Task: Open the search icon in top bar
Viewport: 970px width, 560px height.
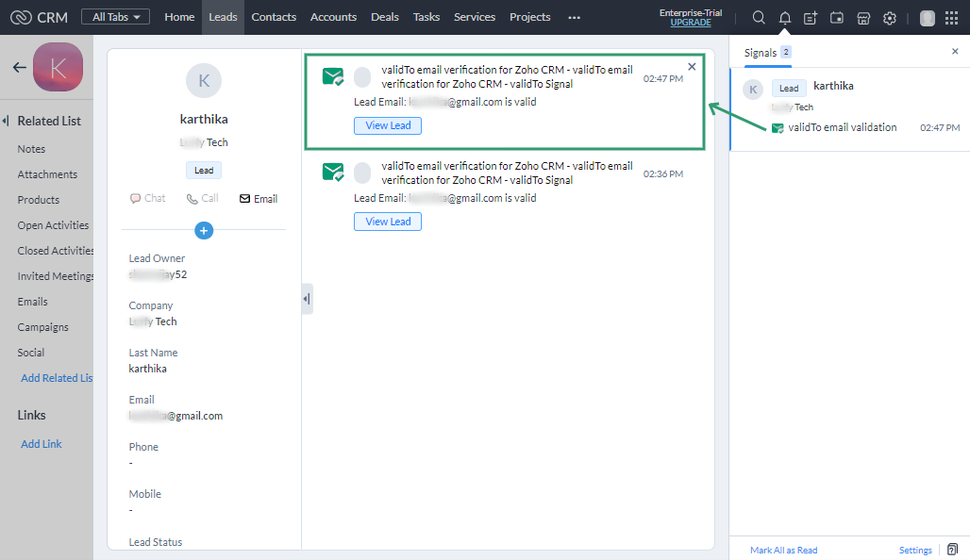Action: click(759, 17)
